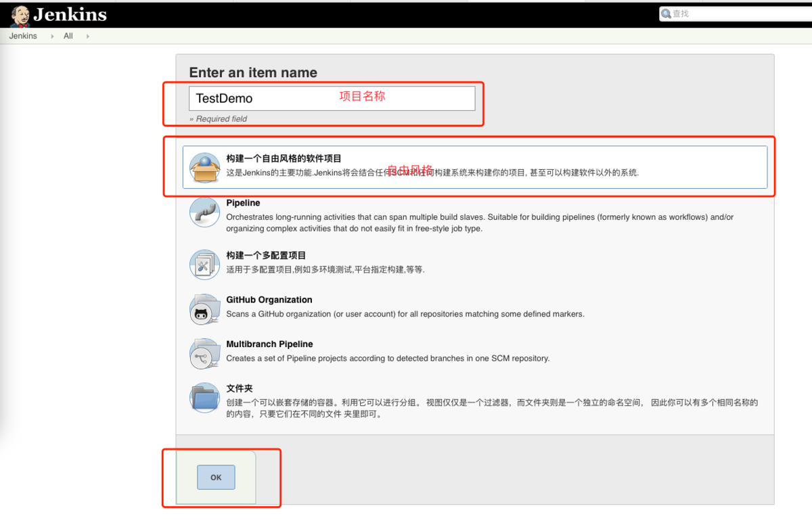Image resolution: width=812 pixels, height=527 pixels.
Task: Choose the Multibranch Pipeline title
Action: click(x=269, y=344)
